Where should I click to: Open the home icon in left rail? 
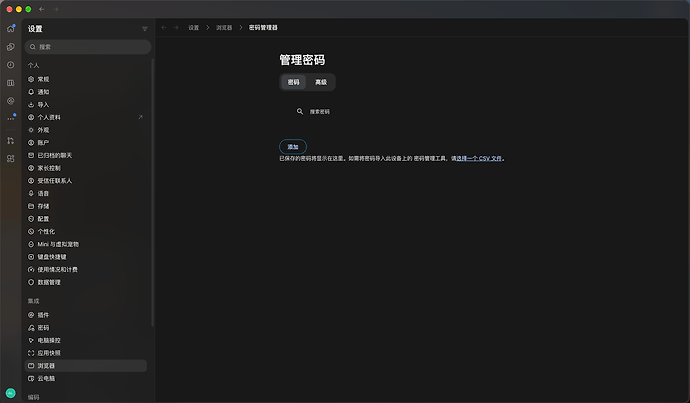[x=11, y=29]
